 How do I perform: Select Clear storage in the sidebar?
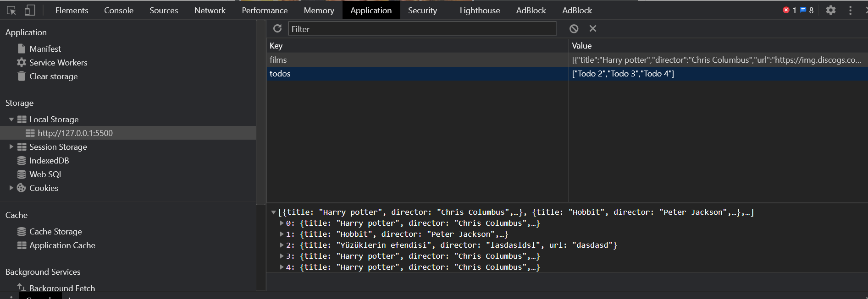[x=53, y=76]
